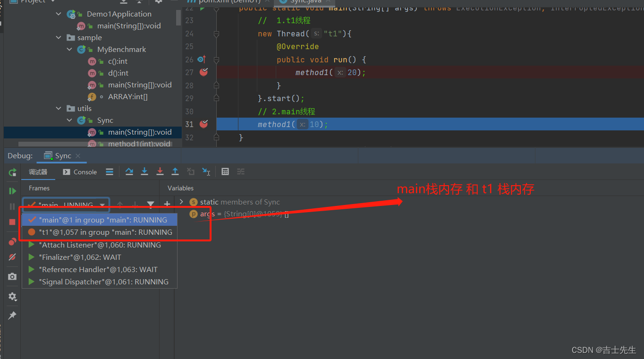Open the View Breakpoints dialog
Viewport: 644px width, 359px height.
click(13, 242)
